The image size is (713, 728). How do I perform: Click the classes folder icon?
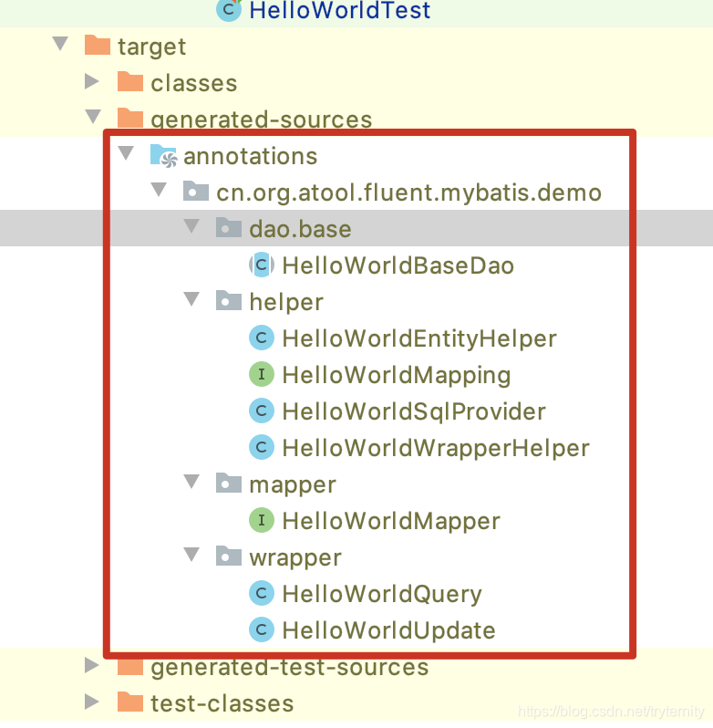[x=129, y=82]
